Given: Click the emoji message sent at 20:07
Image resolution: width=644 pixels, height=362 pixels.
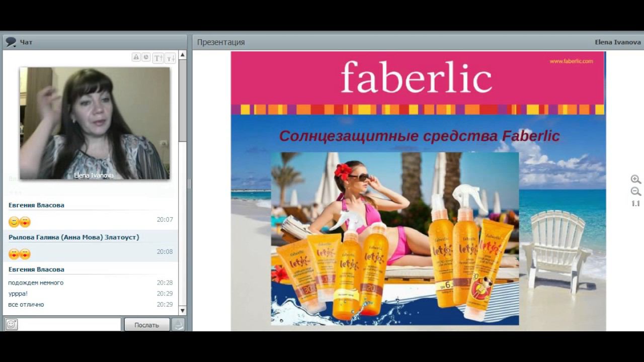Looking at the screenshot, I should click(x=20, y=222).
